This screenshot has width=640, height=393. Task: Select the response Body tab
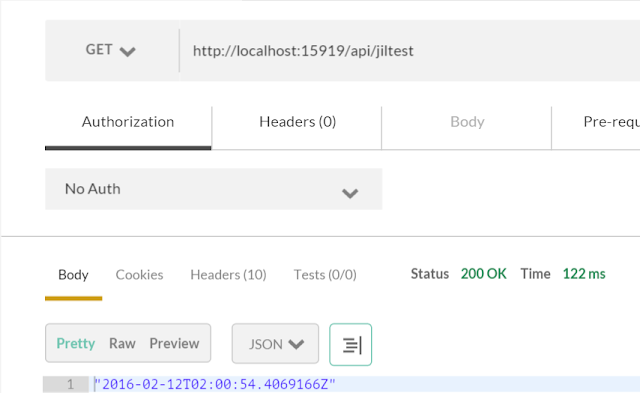point(73,275)
